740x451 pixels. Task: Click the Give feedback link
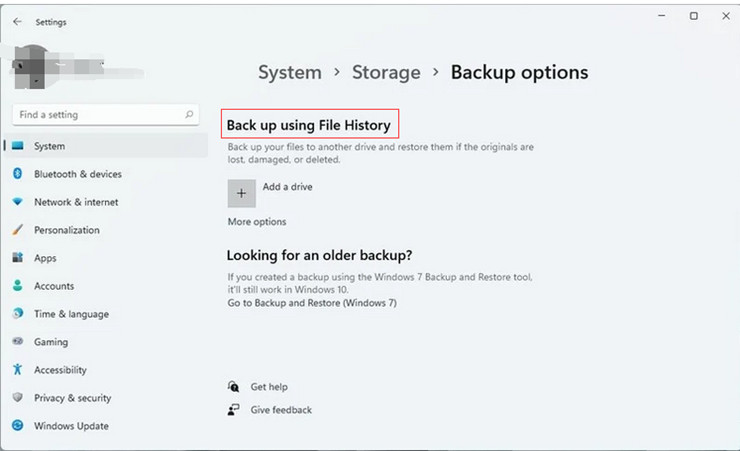(281, 410)
